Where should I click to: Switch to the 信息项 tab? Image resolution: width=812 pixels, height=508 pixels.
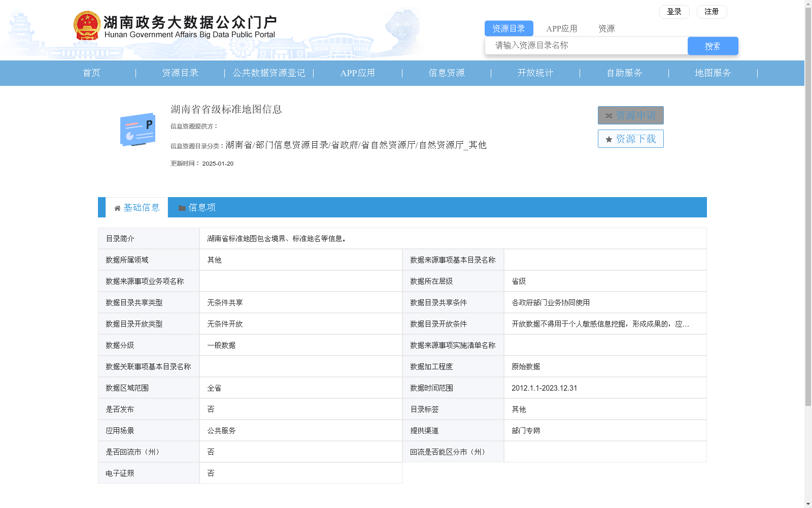click(x=197, y=208)
